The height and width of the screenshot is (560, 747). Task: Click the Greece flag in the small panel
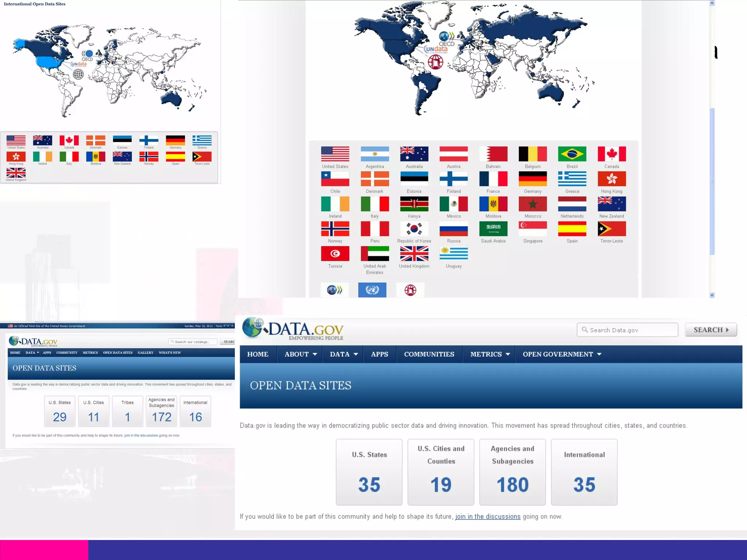click(202, 140)
